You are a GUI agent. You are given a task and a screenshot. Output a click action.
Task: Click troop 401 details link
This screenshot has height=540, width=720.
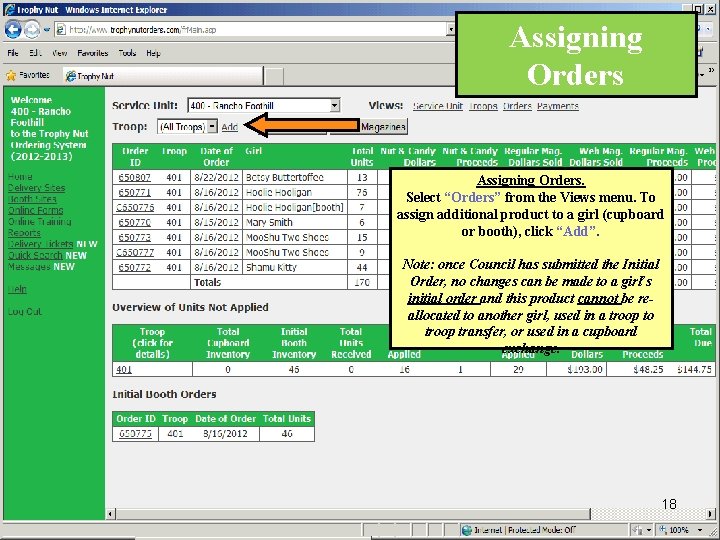click(x=124, y=369)
